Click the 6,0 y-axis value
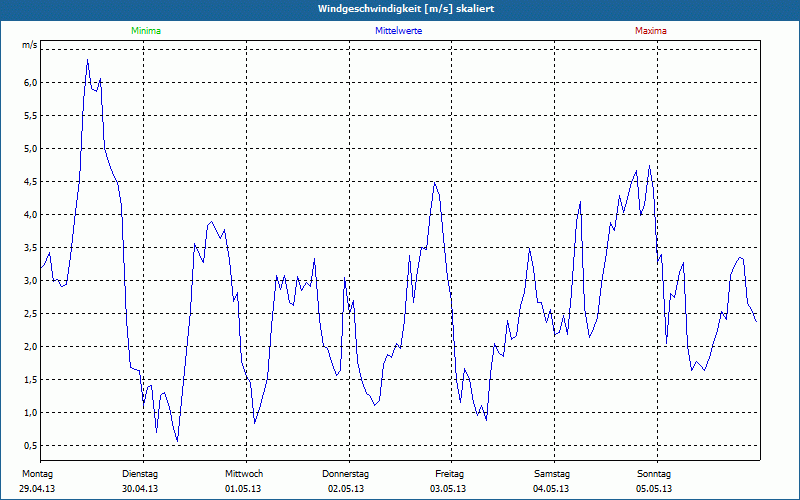Image resolution: width=800 pixels, height=500 pixels. click(30, 83)
